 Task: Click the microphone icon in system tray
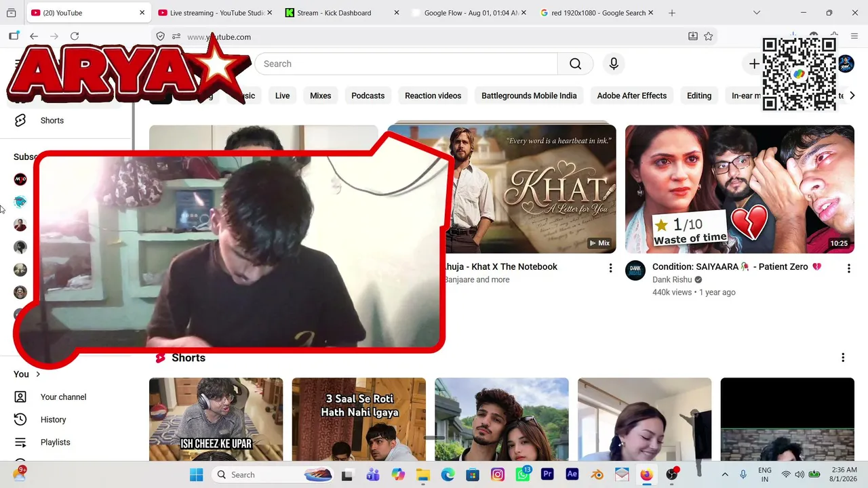pos(743,474)
